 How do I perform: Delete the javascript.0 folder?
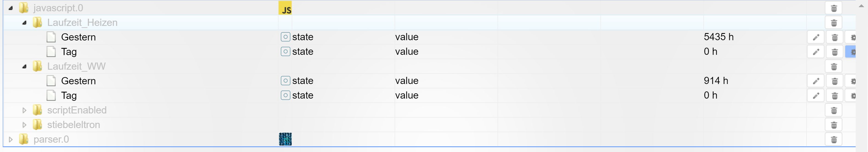pyautogui.click(x=834, y=8)
